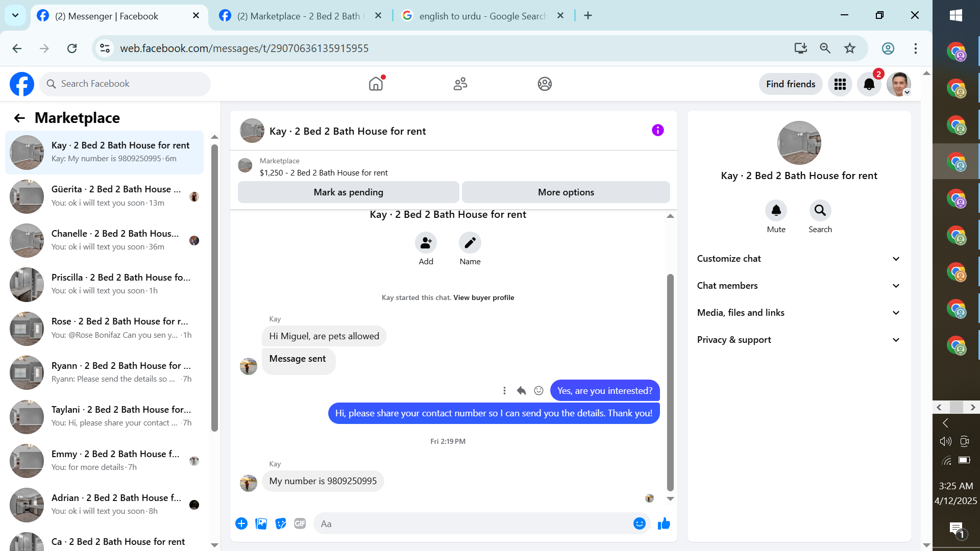
Task: Close the english to urdu tab
Action: coord(560,15)
